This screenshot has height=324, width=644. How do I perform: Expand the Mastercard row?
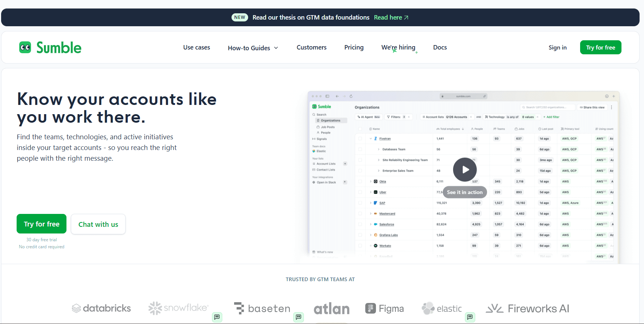point(371,214)
